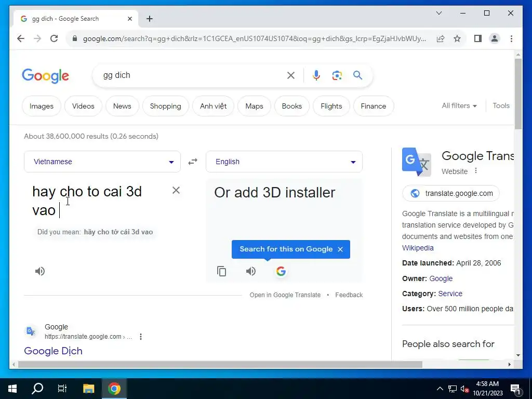Close the gg dich tab

[x=129, y=19]
